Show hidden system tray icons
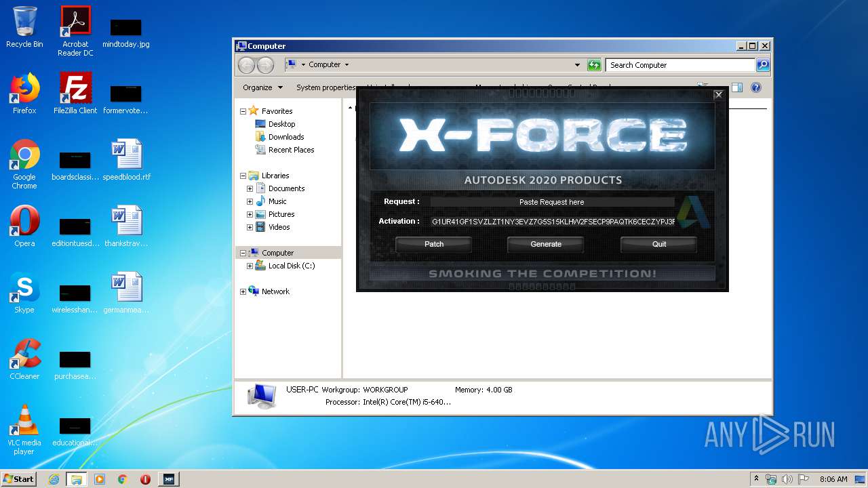The image size is (868, 488). coord(756,479)
